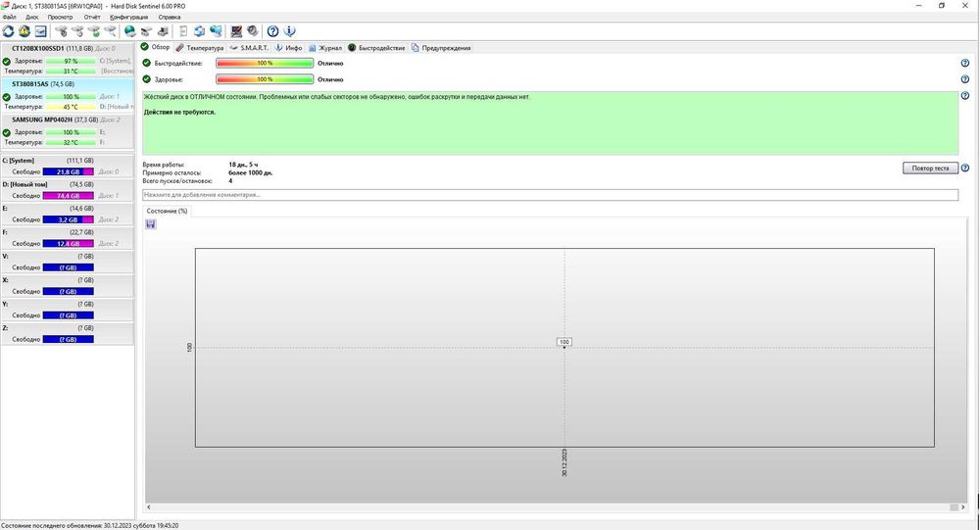Click the Здоровье 100 % gradient bar in overview
This screenshot has width=980, height=530.
pos(265,79)
